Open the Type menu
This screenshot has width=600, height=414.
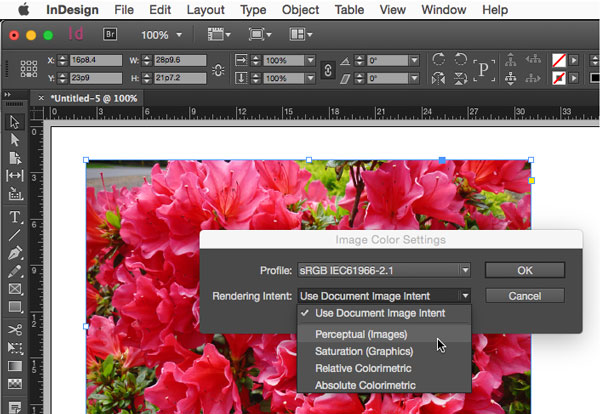[x=253, y=10]
